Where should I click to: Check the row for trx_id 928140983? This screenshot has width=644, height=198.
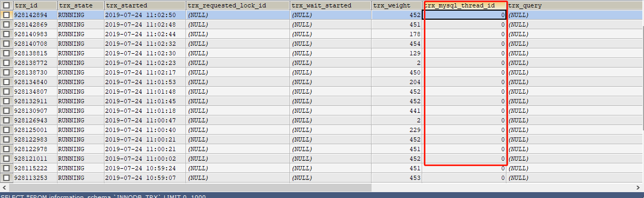click(x=6, y=34)
